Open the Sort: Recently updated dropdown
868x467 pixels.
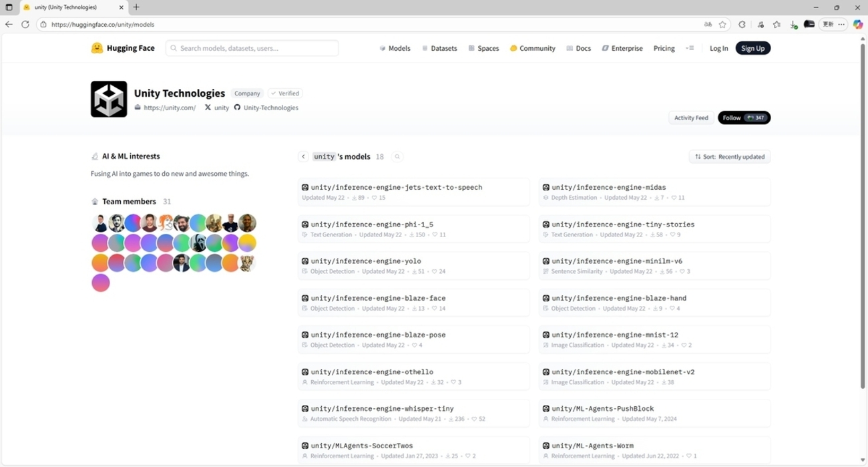(730, 156)
